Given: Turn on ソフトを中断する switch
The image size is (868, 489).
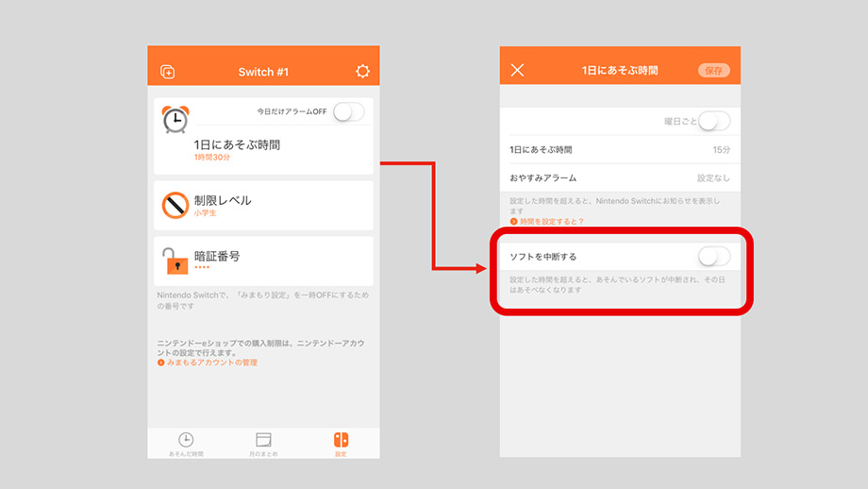Looking at the screenshot, I should tap(713, 256).
